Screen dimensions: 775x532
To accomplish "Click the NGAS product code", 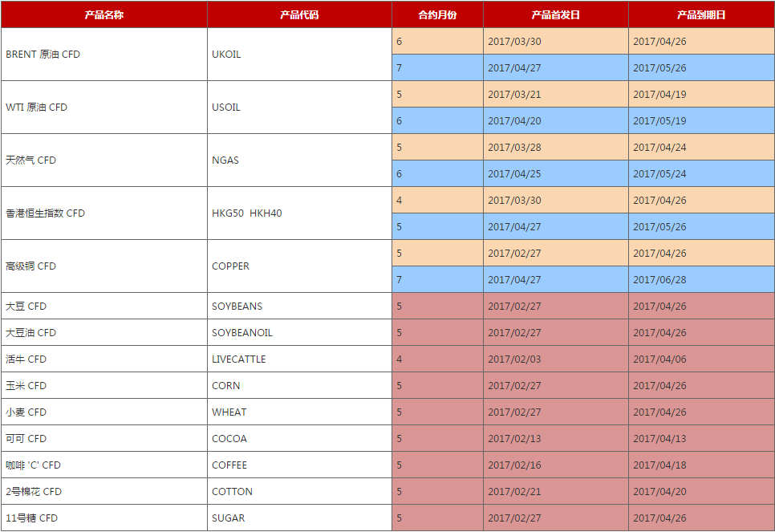I will coord(225,160).
